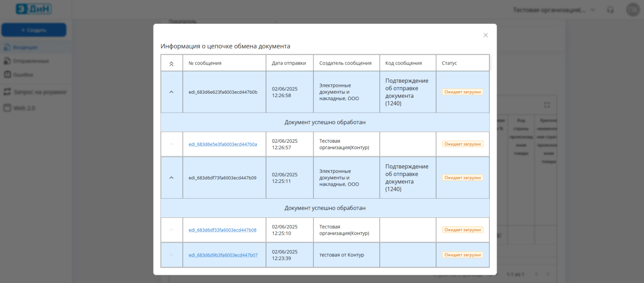
Task: Open the Отправленные sidebar section
Action: pos(31,61)
